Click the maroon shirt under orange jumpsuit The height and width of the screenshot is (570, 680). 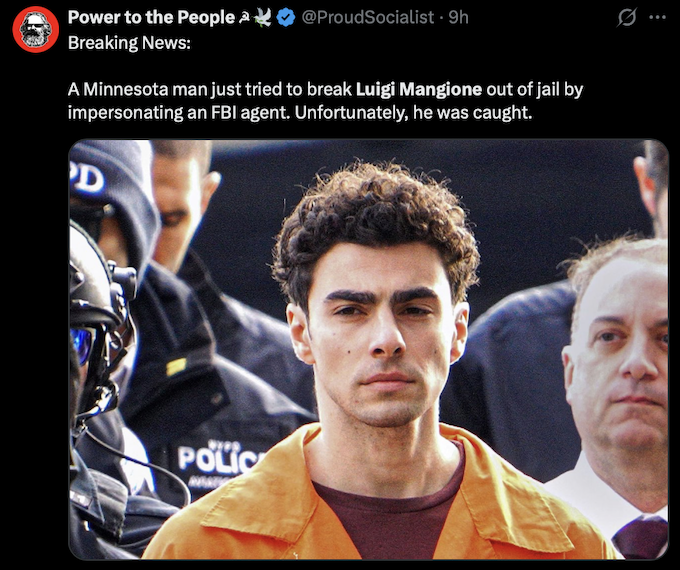pyautogui.click(x=382, y=516)
